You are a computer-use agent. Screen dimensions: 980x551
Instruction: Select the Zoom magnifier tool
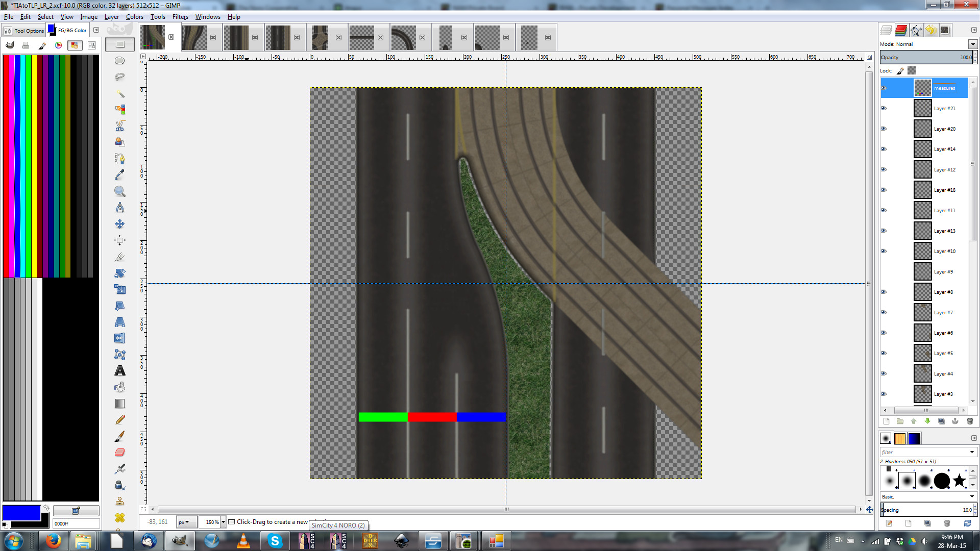pos(120,191)
